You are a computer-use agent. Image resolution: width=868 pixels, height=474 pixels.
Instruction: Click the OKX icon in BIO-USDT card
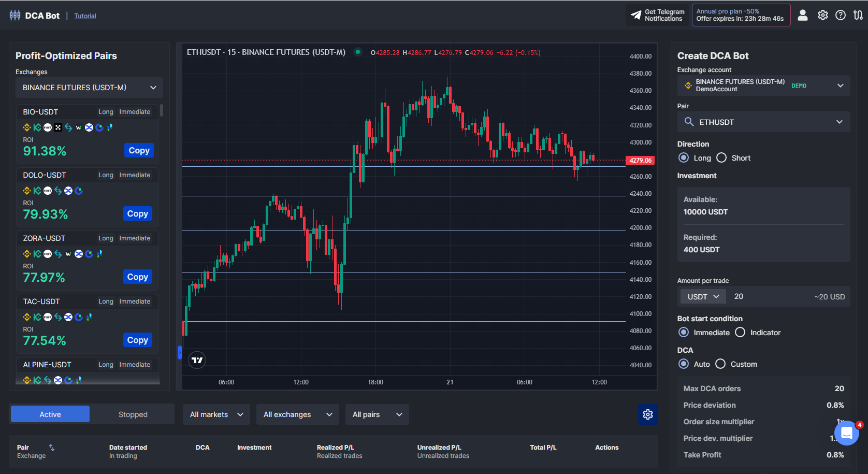(x=58, y=127)
